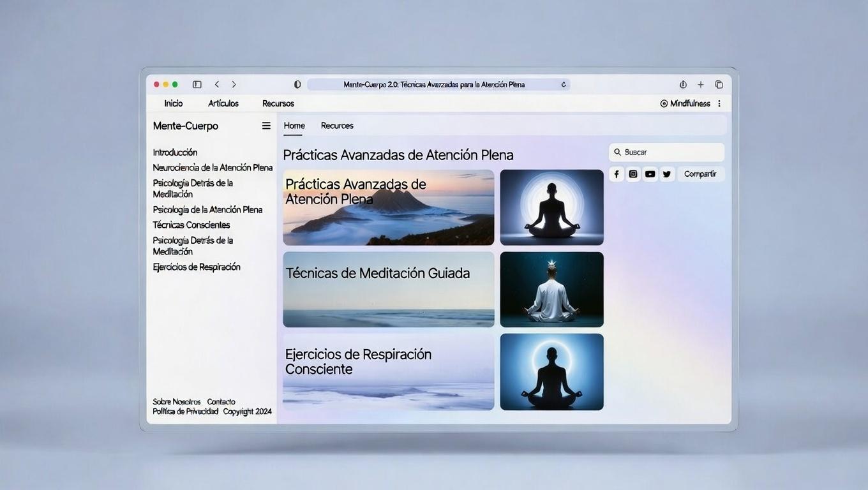Click the Instagram share icon
Viewport: 868px width, 490px height.
tap(633, 174)
